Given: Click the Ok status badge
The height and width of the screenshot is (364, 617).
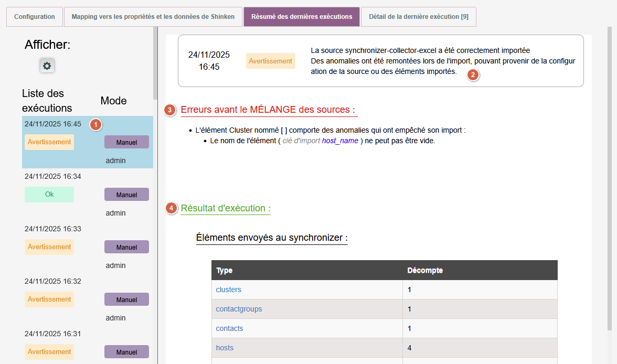Looking at the screenshot, I should [x=49, y=194].
